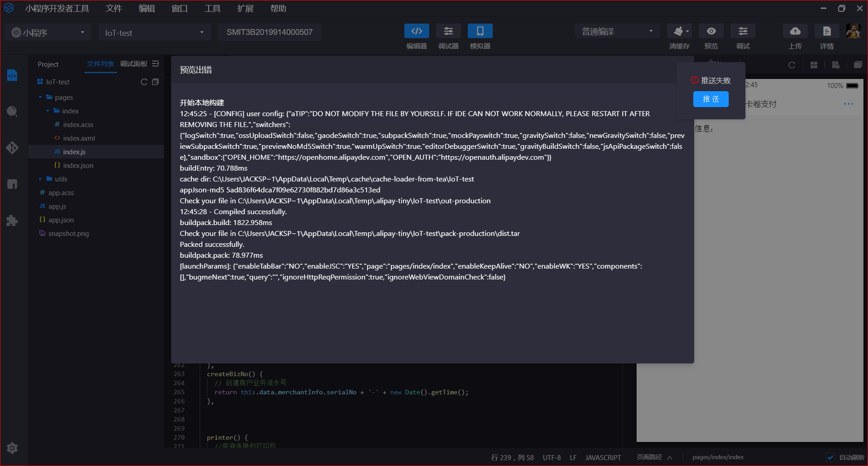Viewport: 868px width, 466px height.
Task: Collapse the pages folder
Action: pyautogui.click(x=40, y=97)
